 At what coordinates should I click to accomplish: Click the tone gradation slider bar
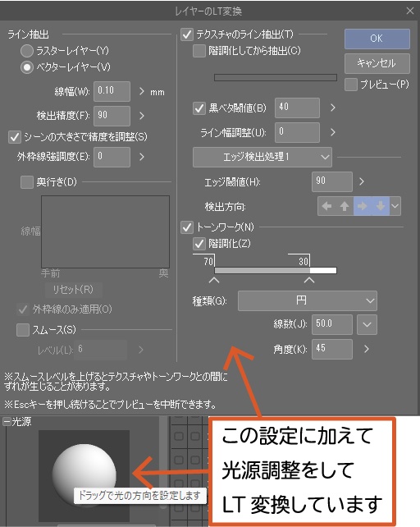(x=276, y=271)
